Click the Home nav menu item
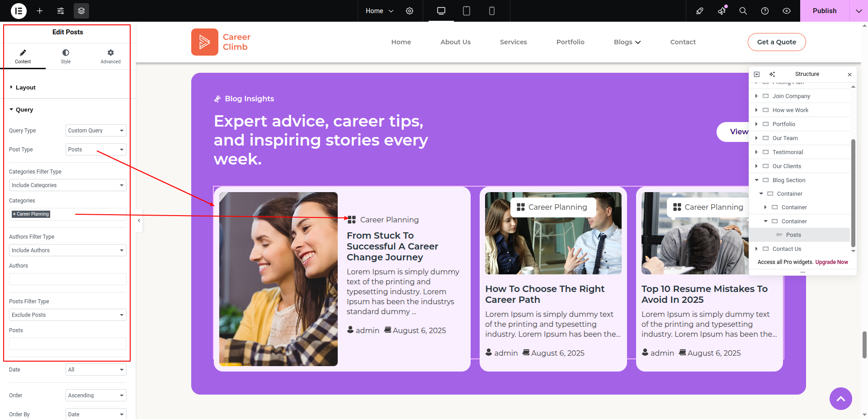Screen dimensions: 868x419 401,42
